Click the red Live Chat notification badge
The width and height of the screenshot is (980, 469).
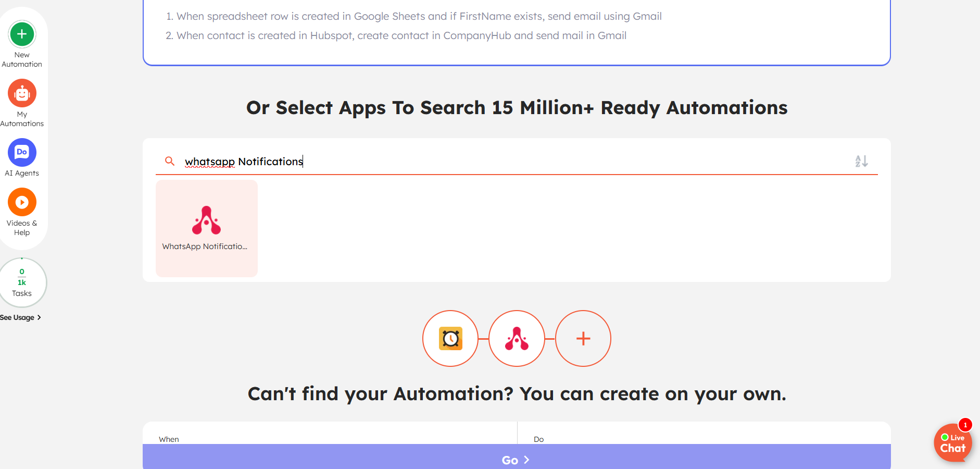tap(965, 425)
